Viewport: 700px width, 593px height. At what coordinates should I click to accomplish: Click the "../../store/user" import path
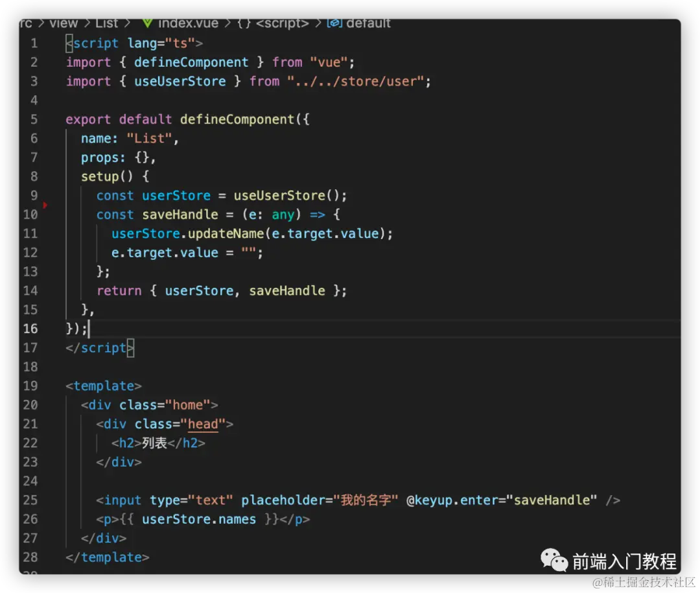(x=355, y=81)
